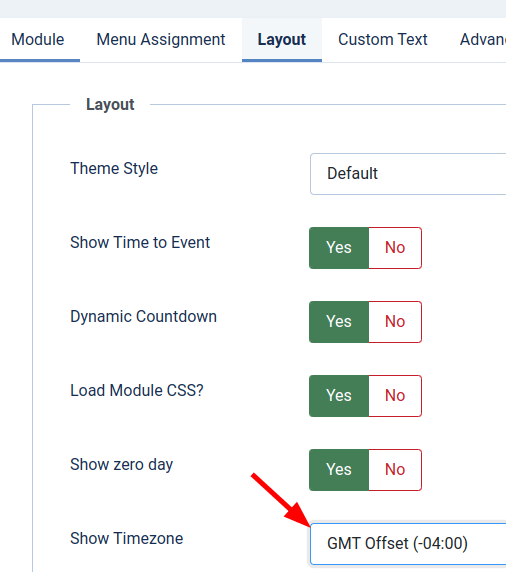
Task: Open the Theme Style dropdown
Action: [408, 174]
